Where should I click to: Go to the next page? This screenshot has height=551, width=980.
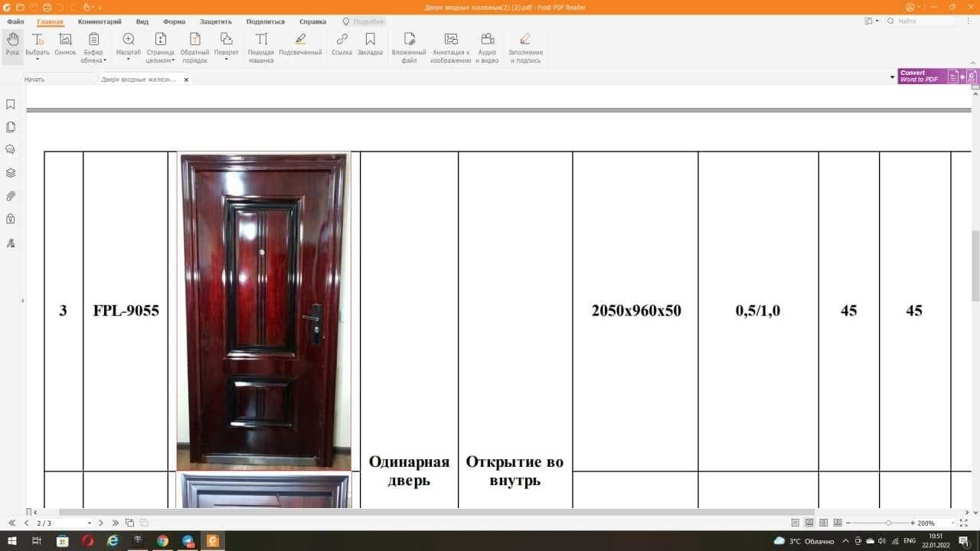(x=100, y=523)
